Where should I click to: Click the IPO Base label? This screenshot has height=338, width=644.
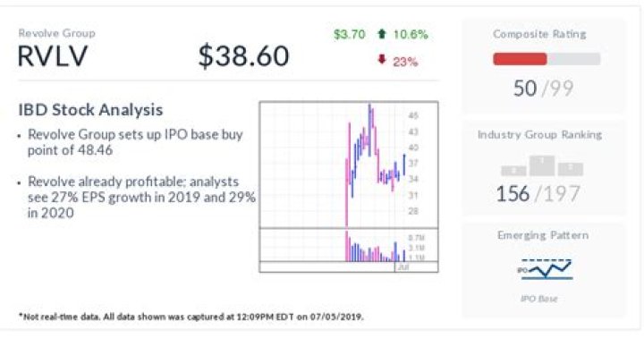pyautogui.click(x=538, y=299)
